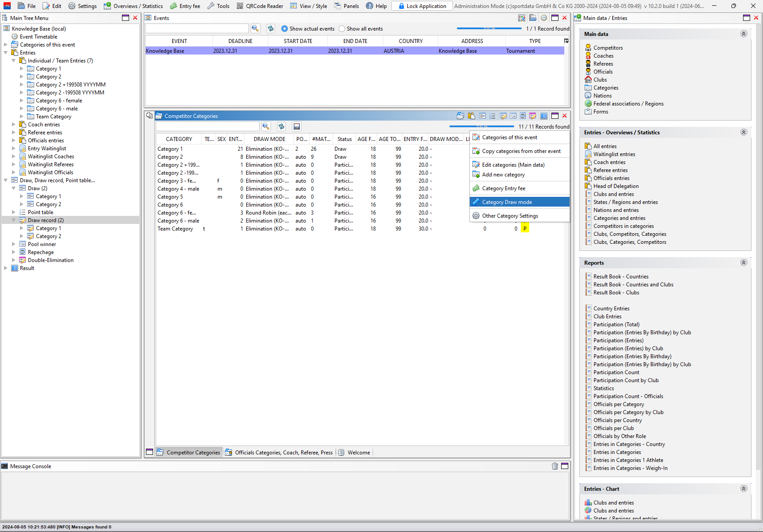
Task: Click the cascade windows icon left of Competitor Categories title
Action: [x=149, y=116]
